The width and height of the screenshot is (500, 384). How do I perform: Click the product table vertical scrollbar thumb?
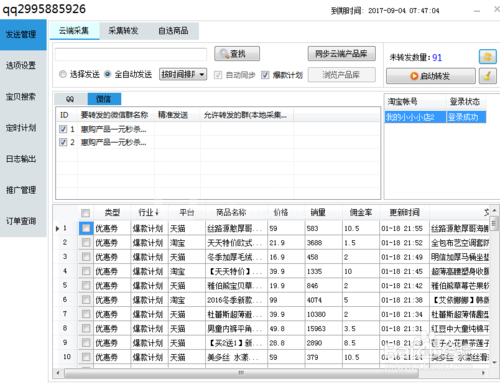click(494, 223)
